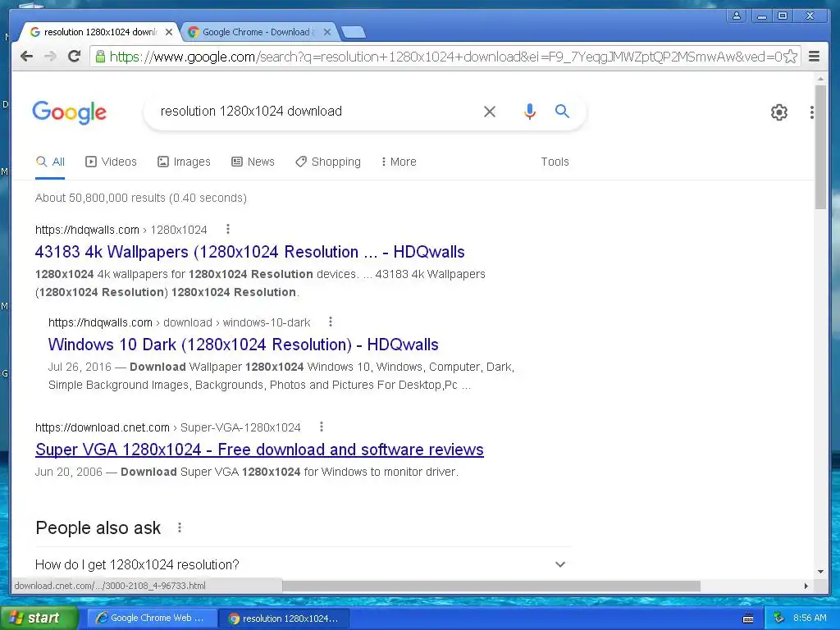Viewport: 840px width, 630px height.
Task: Click the scroll right arrow
Action: [806, 586]
